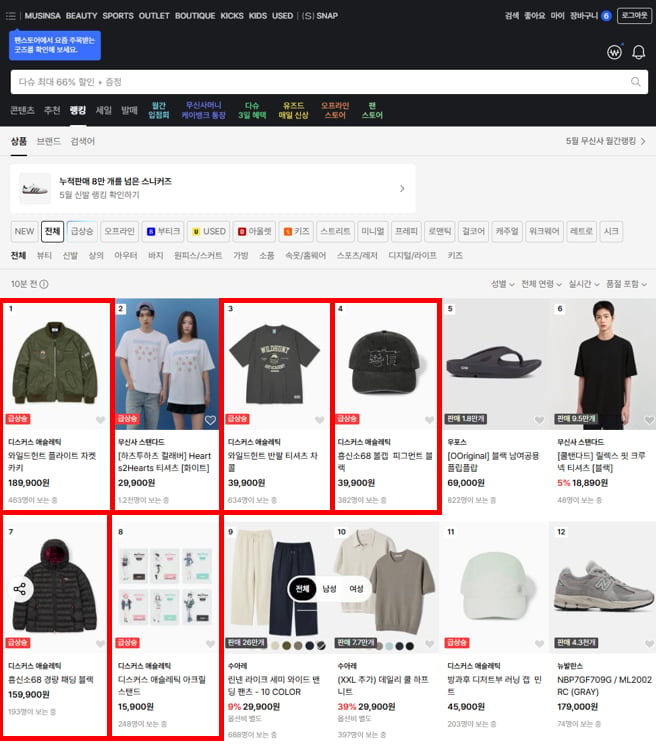Like the 릴렉스 핏 크루넥 티셔츠 heart
This screenshot has width=656, height=751.
649,420
